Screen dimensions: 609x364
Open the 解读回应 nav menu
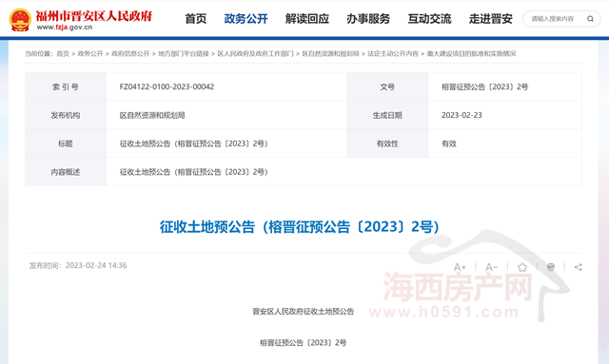[307, 19]
